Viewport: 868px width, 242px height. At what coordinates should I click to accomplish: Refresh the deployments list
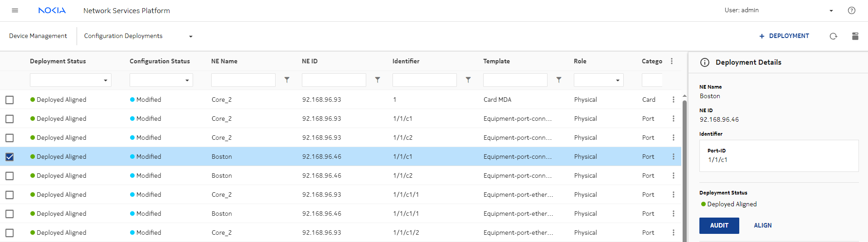pos(833,36)
